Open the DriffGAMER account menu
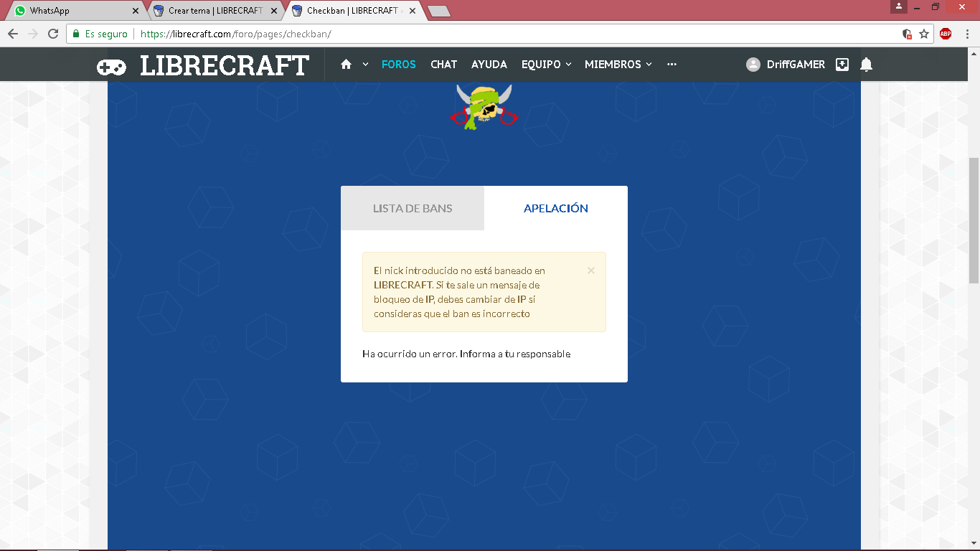This screenshot has height=551, width=980. click(786, 64)
